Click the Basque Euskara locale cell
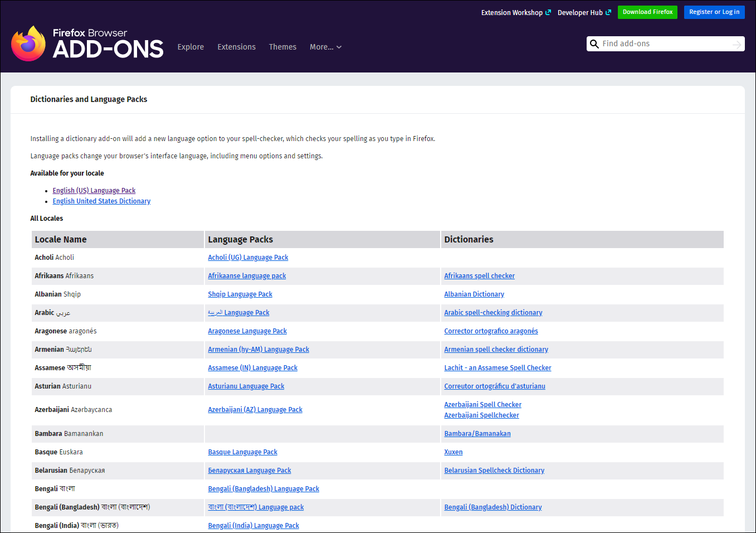Screen dimensions: 756x533 point(118,452)
